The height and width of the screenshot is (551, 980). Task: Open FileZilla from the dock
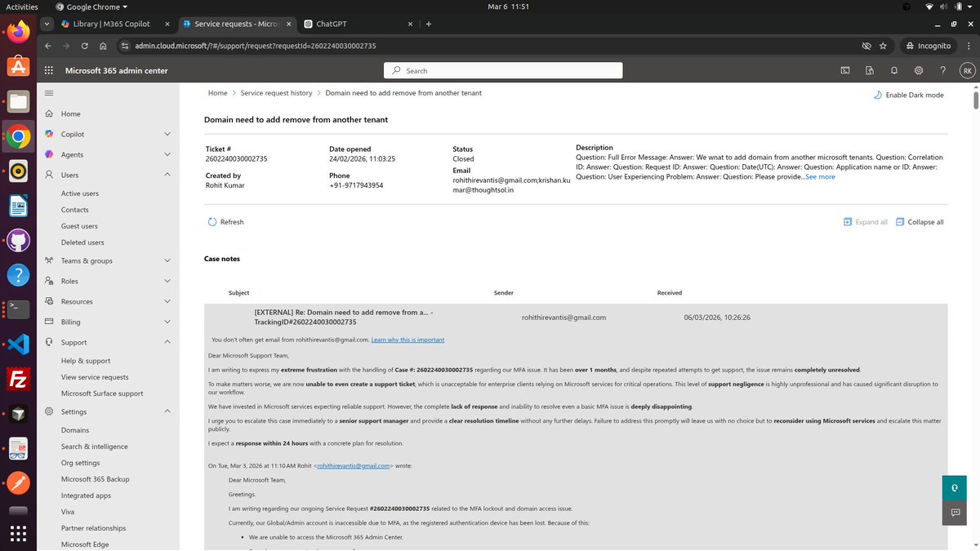18,380
